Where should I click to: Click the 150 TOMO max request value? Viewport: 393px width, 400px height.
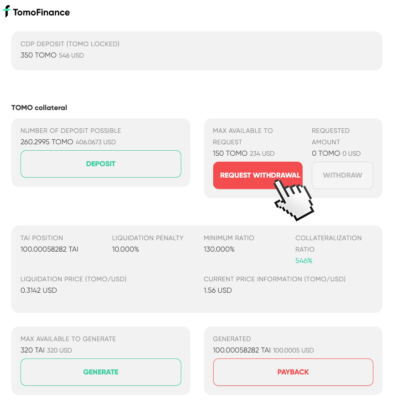(230, 153)
